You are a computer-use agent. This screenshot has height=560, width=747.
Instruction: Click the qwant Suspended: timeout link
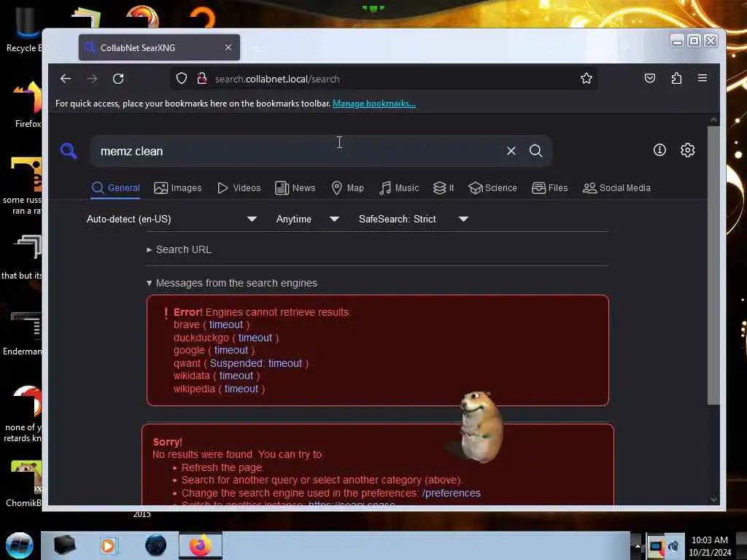tap(256, 363)
